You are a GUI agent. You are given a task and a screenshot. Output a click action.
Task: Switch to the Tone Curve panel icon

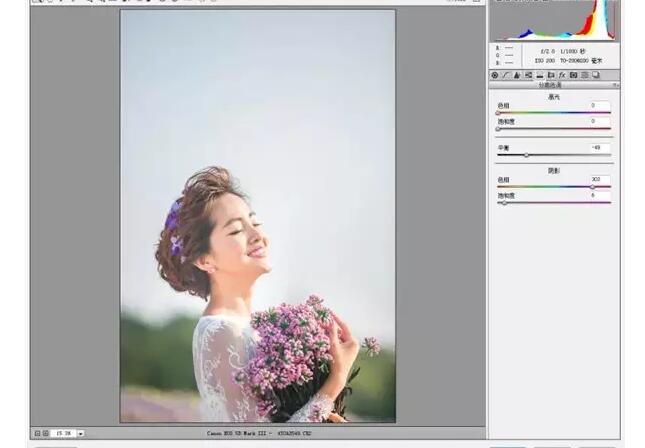pyautogui.click(x=506, y=75)
